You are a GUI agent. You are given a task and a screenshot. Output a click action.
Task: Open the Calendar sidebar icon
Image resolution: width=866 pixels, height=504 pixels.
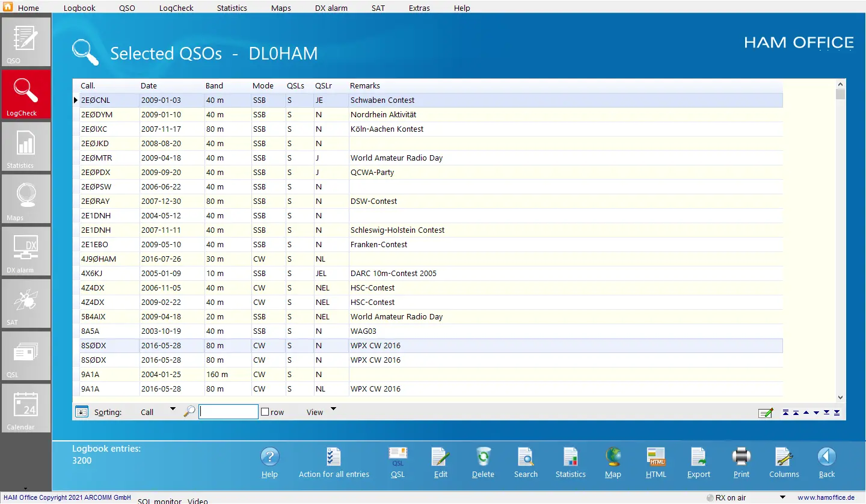tap(26, 408)
